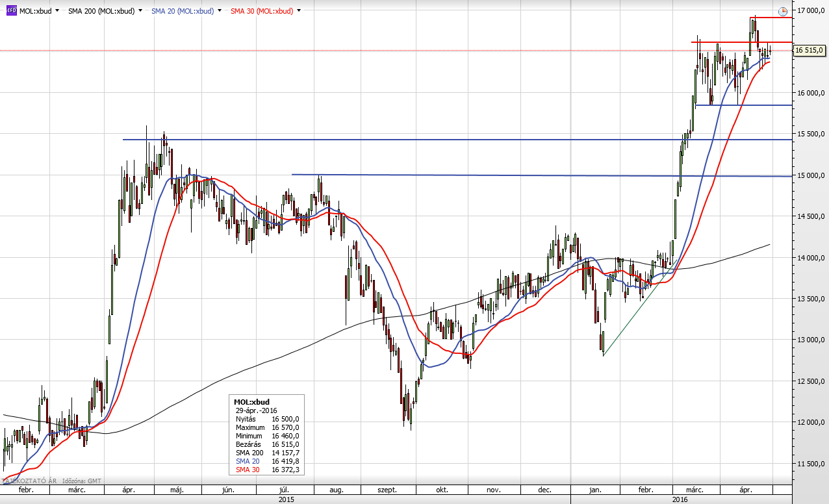Click the SMA 200 value 14 157,7
This screenshot has height=504, width=829.
[285, 453]
